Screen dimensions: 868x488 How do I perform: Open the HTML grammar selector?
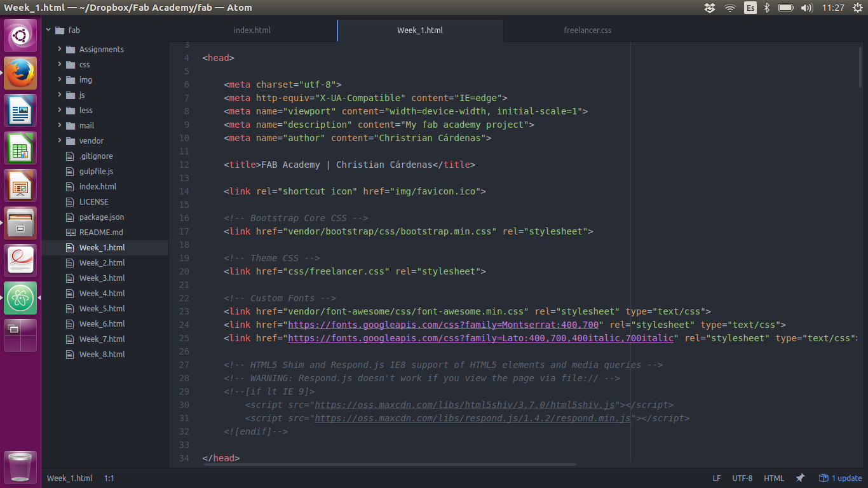[x=774, y=478]
